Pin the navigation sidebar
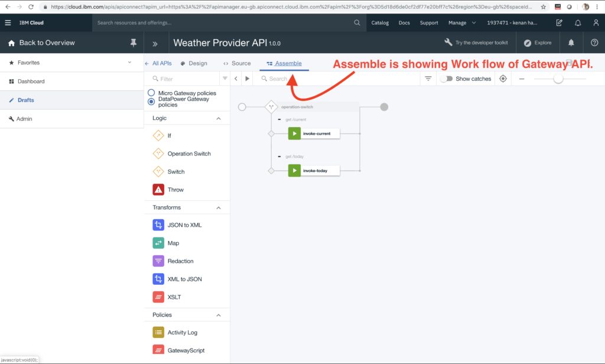 coord(134,43)
